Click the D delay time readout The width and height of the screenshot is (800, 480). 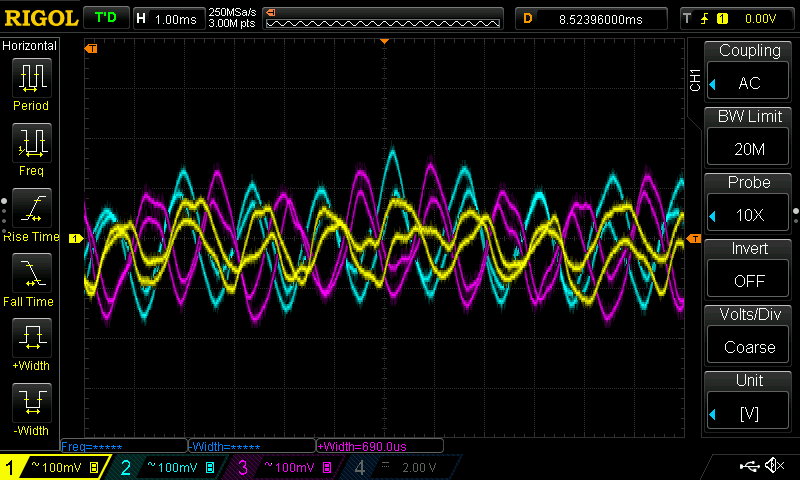(591, 19)
